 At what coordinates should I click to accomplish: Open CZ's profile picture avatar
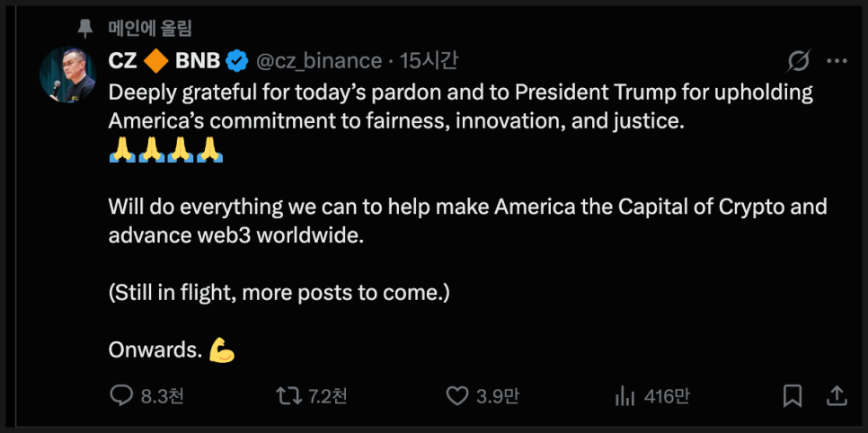67,75
